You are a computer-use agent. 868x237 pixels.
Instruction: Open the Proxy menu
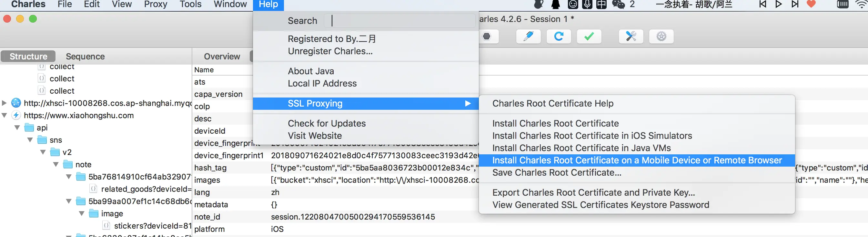click(156, 4)
